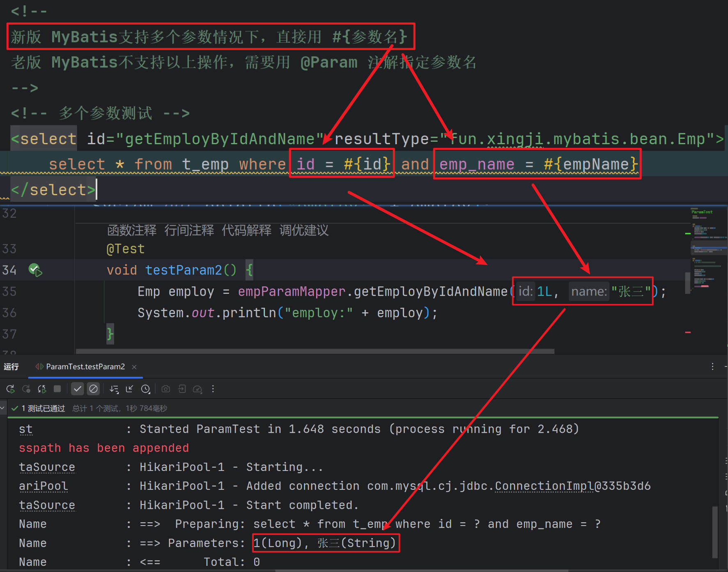Toggle Show Passed checkmark filter
Screen dimensions: 728x572
click(77, 389)
